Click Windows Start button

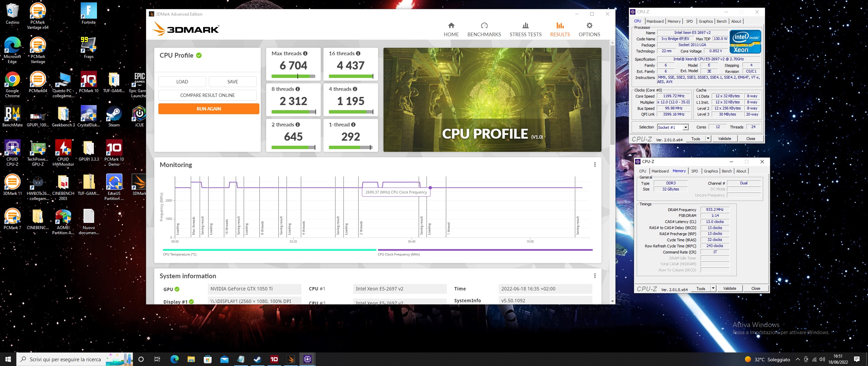pyautogui.click(x=8, y=359)
